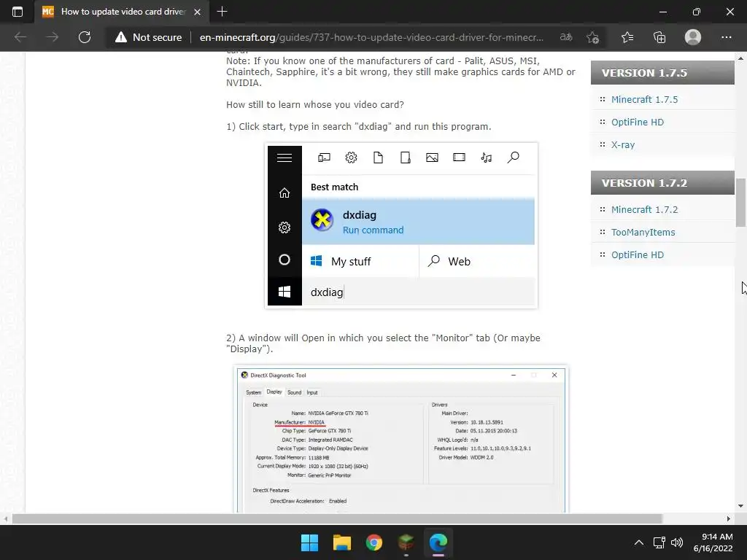Click the DirectX Diagnostic Tool screenshot image
Image resolution: width=747 pixels, height=560 pixels.
point(400,439)
